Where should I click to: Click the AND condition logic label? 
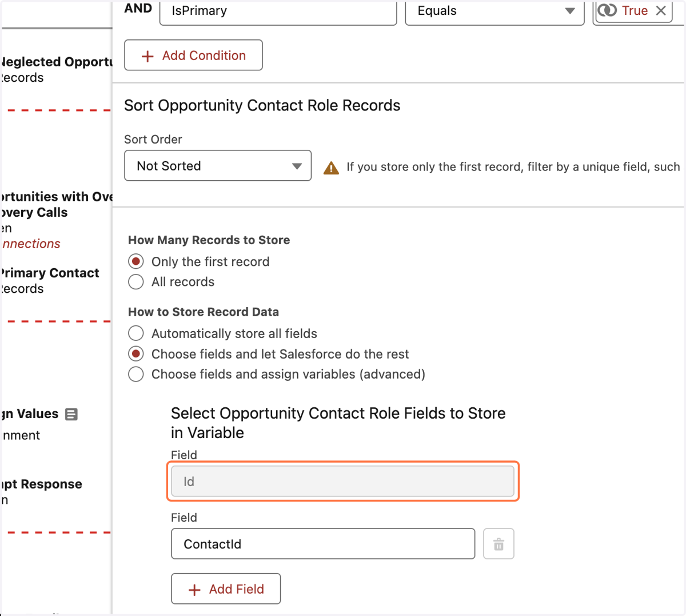(138, 9)
